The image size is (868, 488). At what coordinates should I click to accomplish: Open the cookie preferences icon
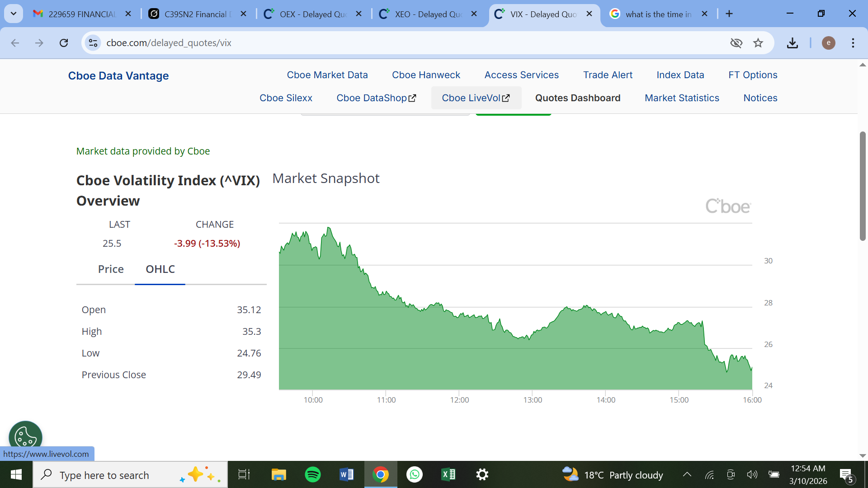25,437
